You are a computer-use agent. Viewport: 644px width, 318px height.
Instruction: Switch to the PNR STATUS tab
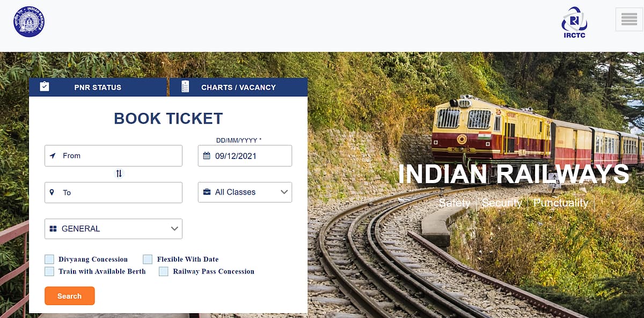point(98,86)
